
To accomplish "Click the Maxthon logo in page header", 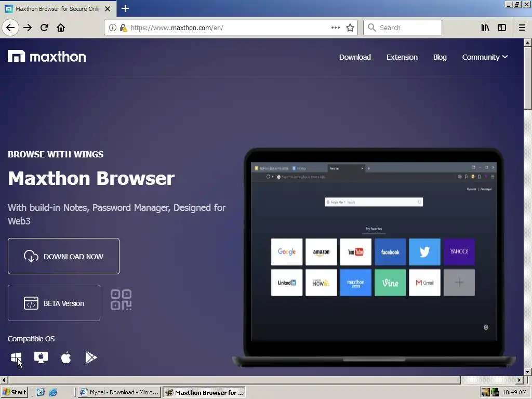I will coord(47,56).
